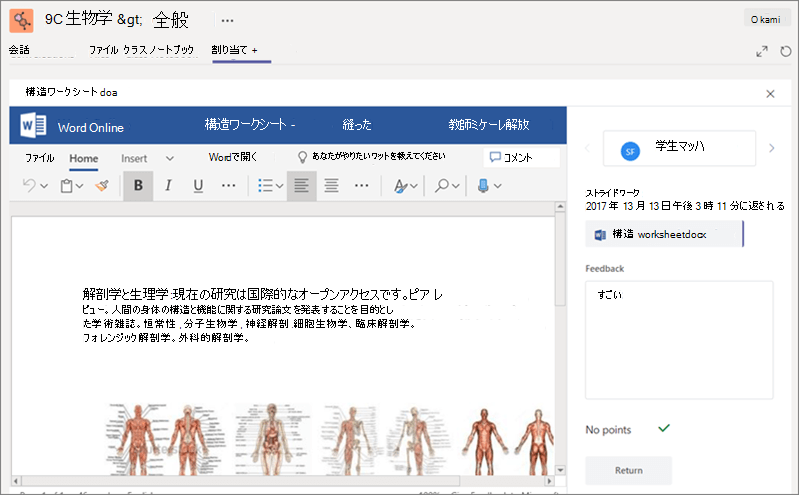Expand the ribbon tabs chevron next to Insert
Viewport: 799px width, 495px height.
[x=170, y=159]
